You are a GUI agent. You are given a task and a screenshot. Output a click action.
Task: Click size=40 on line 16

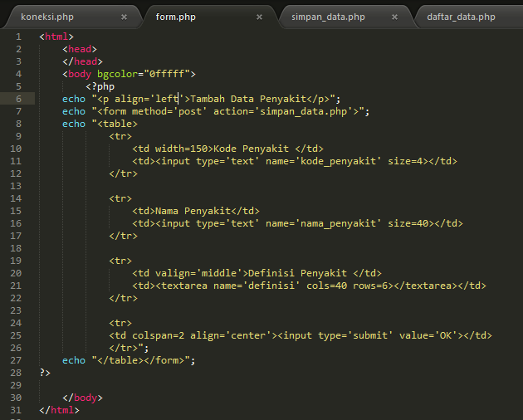click(x=408, y=223)
